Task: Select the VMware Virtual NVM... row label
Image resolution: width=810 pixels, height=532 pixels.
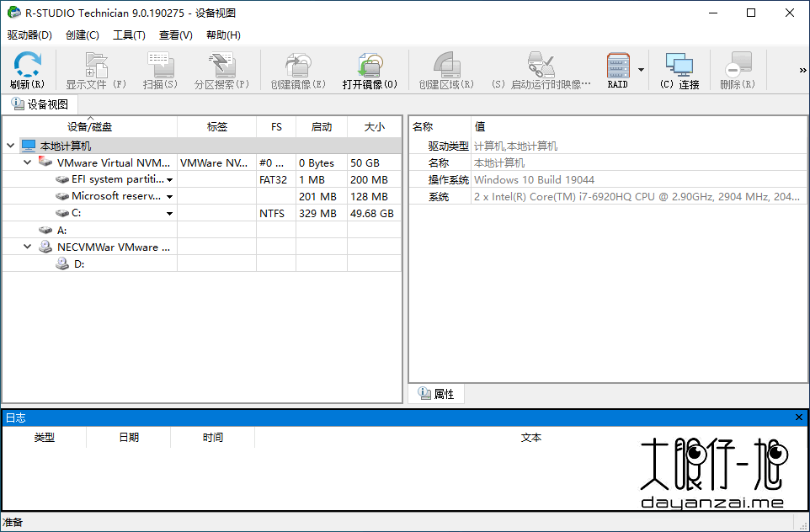Action: point(114,162)
